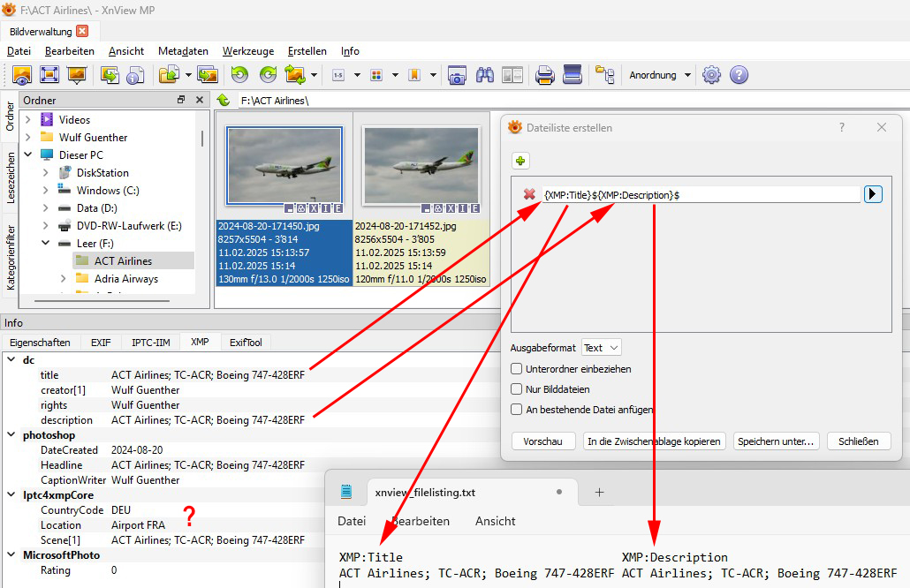Expand the Windows (C:) drive node
The height and width of the screenshot is (588, 910).
[46, 190]
